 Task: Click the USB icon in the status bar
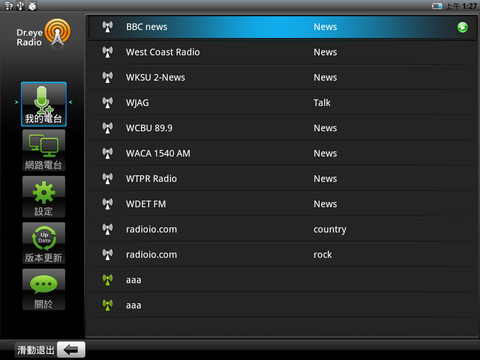21,6
